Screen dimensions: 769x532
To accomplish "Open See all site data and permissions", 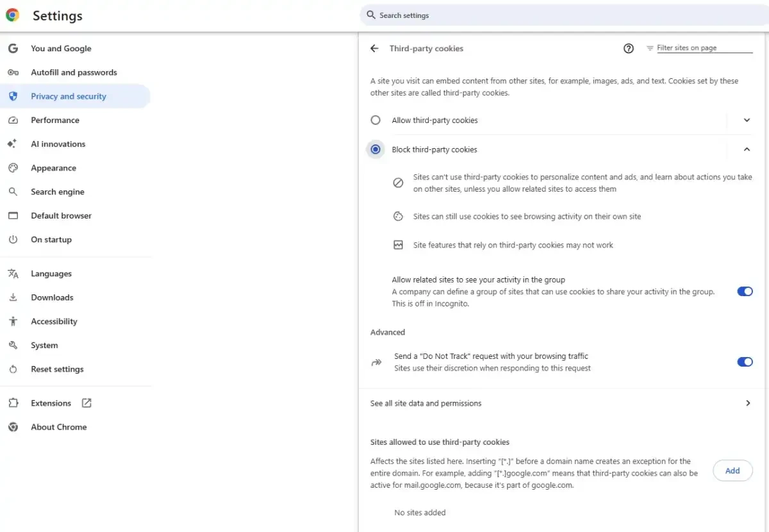I will pyautogui.click(x=561, y=403).
